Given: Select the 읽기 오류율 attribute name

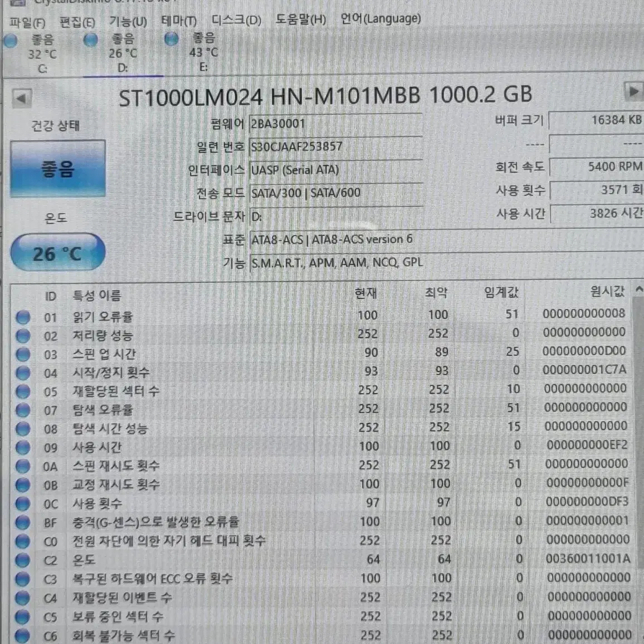Looking at the screenshot, I should point(103,316).
